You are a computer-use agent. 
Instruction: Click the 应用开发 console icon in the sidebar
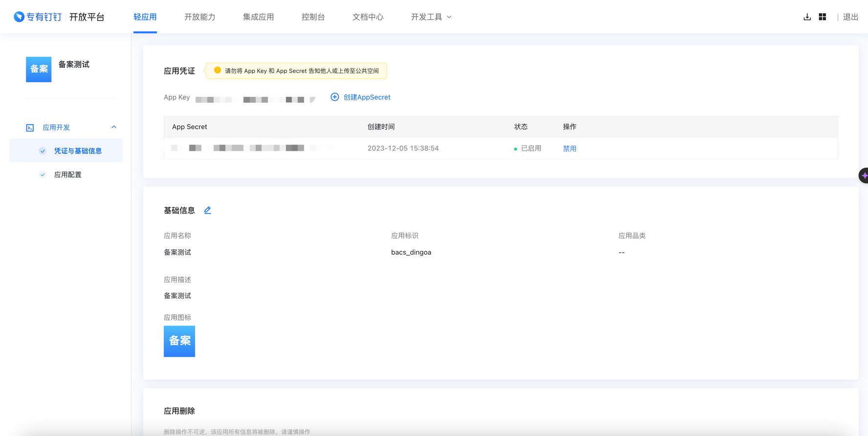point(30,128)
